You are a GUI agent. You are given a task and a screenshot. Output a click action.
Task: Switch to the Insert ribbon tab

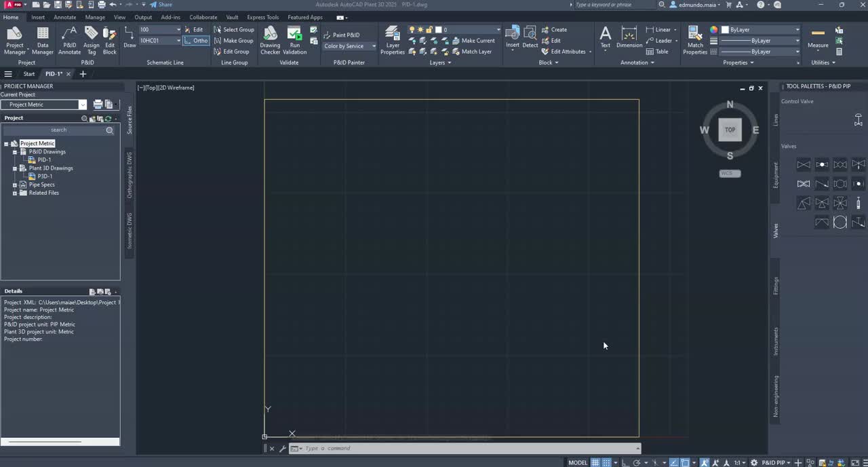point(37,17)
